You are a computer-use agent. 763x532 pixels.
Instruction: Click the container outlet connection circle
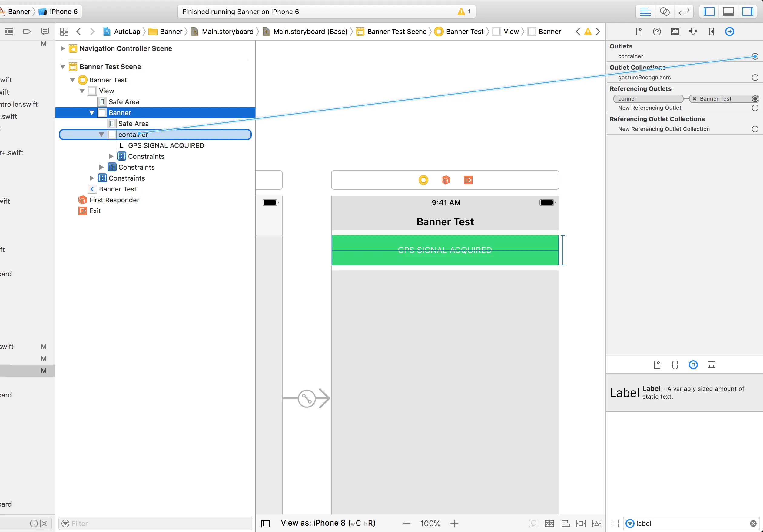pyautogui.click(x=755, y=56)
